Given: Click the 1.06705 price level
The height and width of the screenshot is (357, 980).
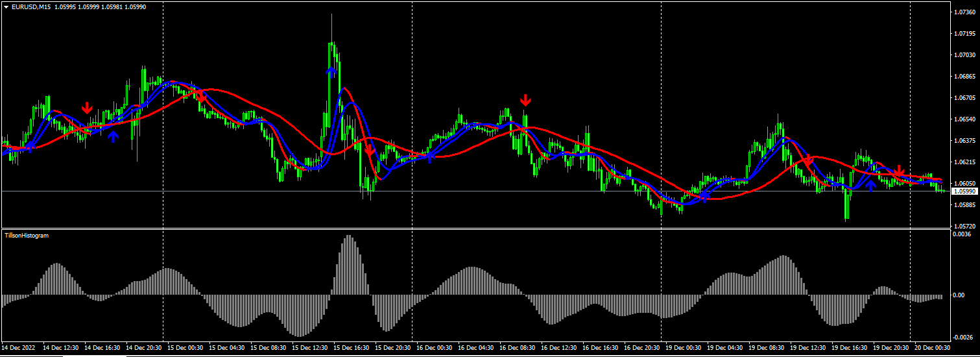Looking at the screenshot, I should (x=963, y=98).
